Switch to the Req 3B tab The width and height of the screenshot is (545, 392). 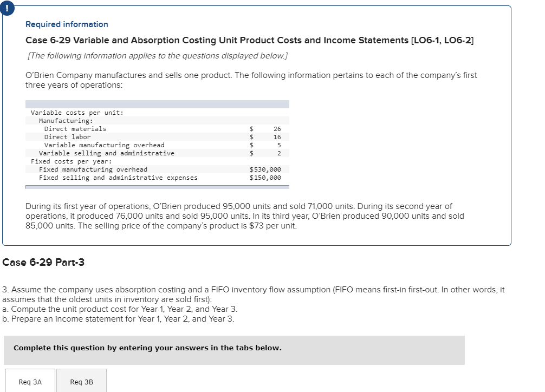(x=81, y=381)
